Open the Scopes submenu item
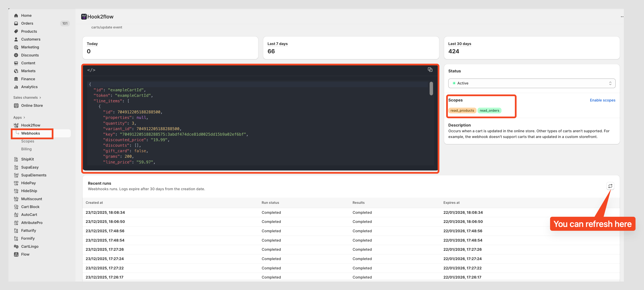 (x=28, y=141)
